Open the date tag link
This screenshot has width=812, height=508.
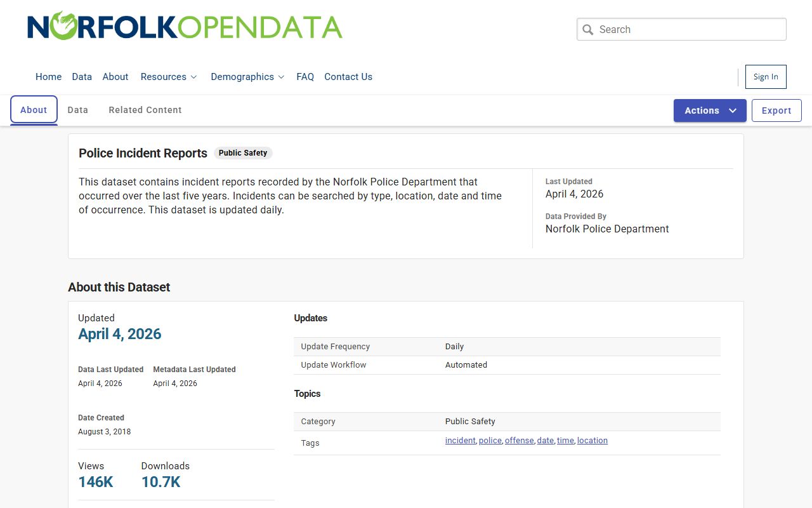coord(545,441)
